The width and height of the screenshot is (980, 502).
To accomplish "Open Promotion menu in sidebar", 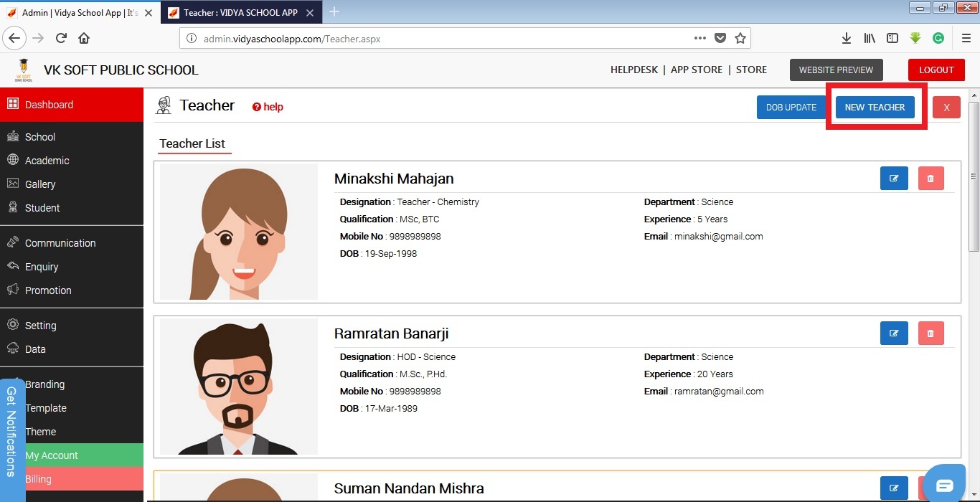I will coord(72,290).
